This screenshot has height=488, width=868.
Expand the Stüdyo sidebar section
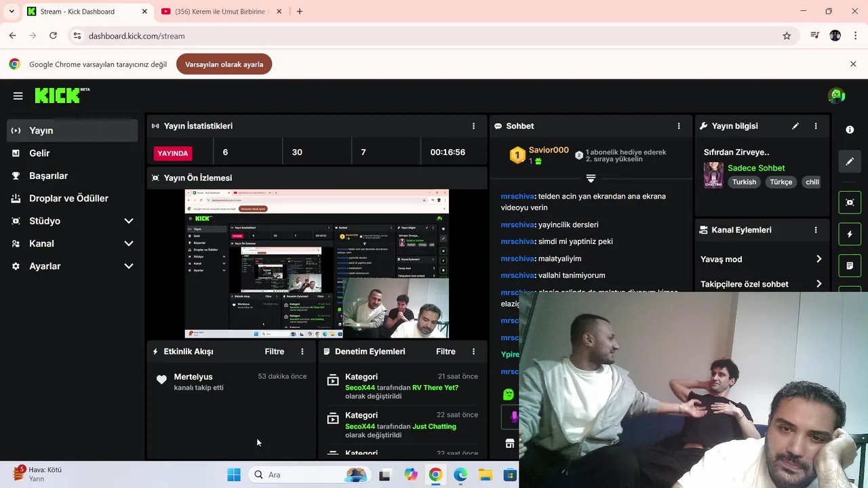click(x=73, y=221)
